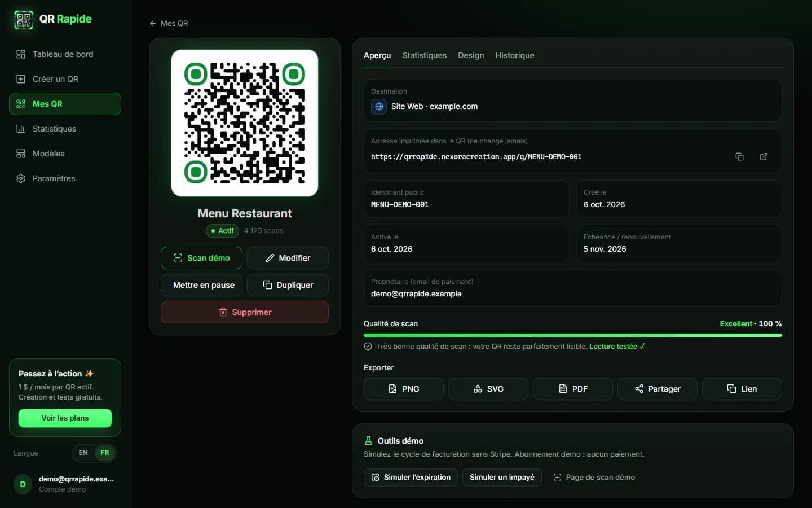Click the Menu Restaurant QR code image

(245, 123)
